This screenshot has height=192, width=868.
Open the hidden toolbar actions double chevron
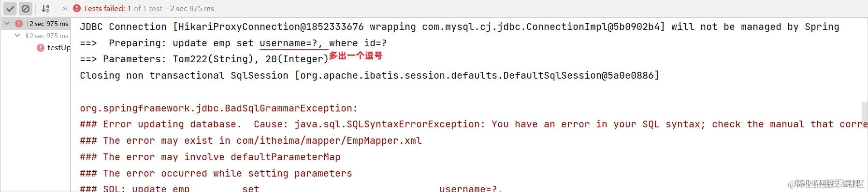coord(65,9)
